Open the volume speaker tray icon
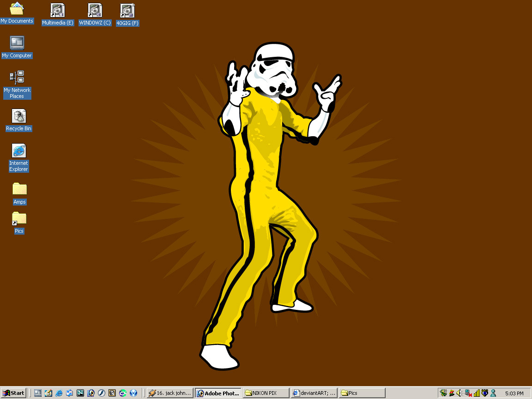Screen dimensions: 532x399 [x=460, y=393]
